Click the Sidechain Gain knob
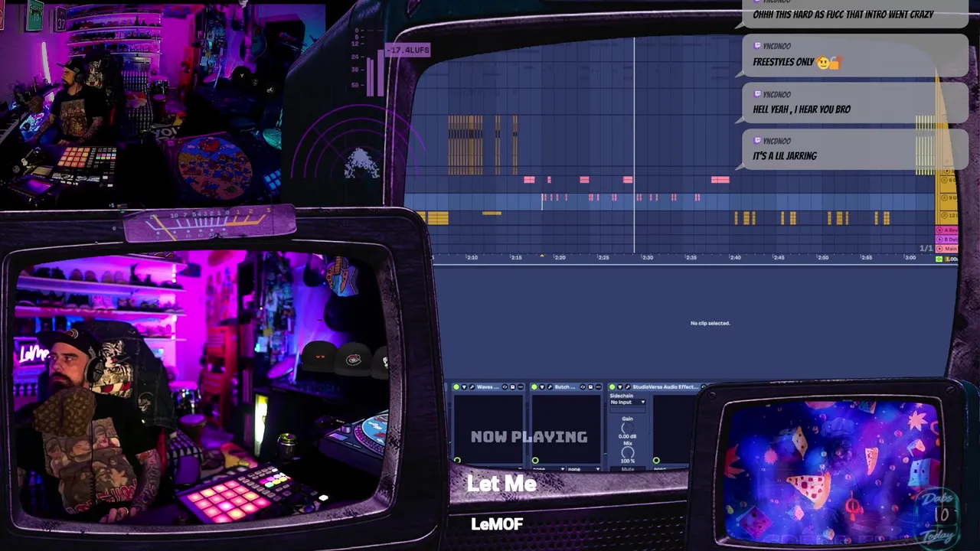Viewport: 980px width, 551px height. (628, 428)
